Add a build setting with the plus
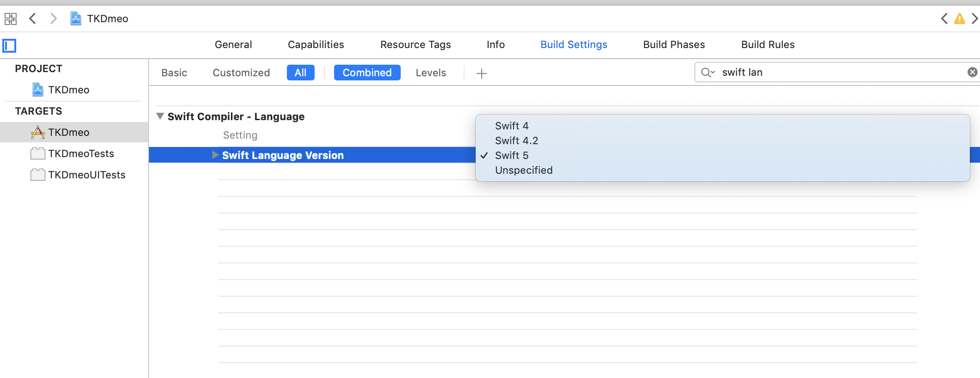This screenshot has height=378, width=980. [482, 73]
